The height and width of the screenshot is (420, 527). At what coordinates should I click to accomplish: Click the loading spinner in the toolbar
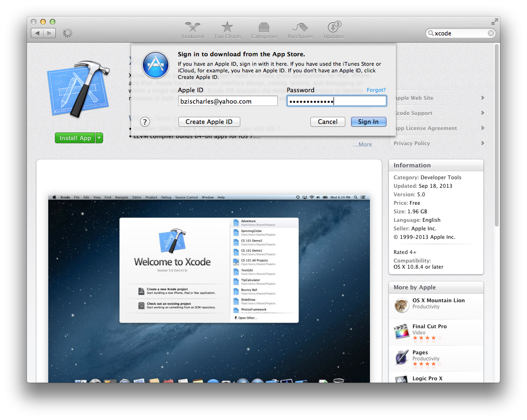click(68, 33)
